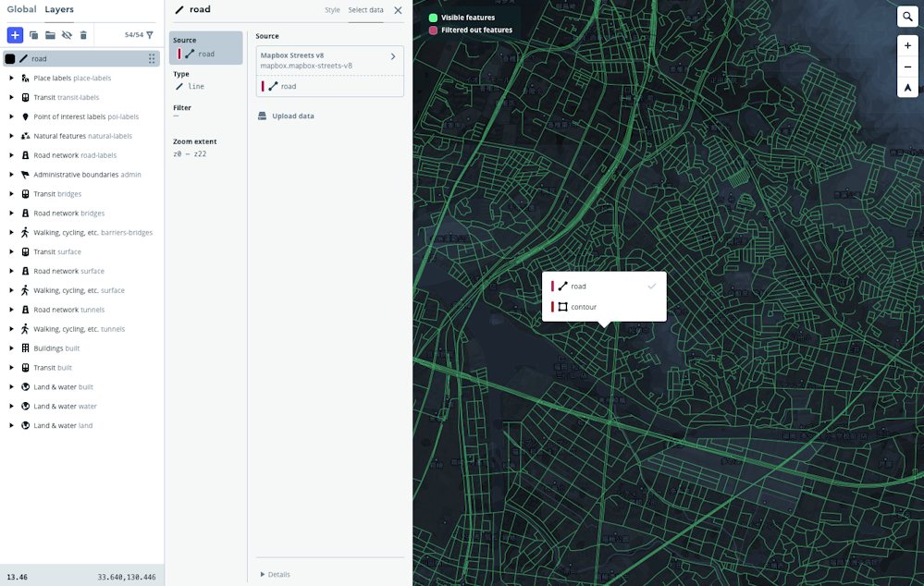This screenshot has height=586, width=924.
Task: Click the Upload data link
Action: 293,116
